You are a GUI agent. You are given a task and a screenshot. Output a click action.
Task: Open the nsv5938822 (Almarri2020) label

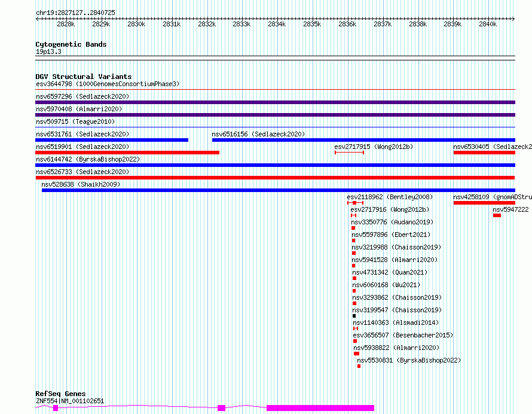tap(396, 348)
